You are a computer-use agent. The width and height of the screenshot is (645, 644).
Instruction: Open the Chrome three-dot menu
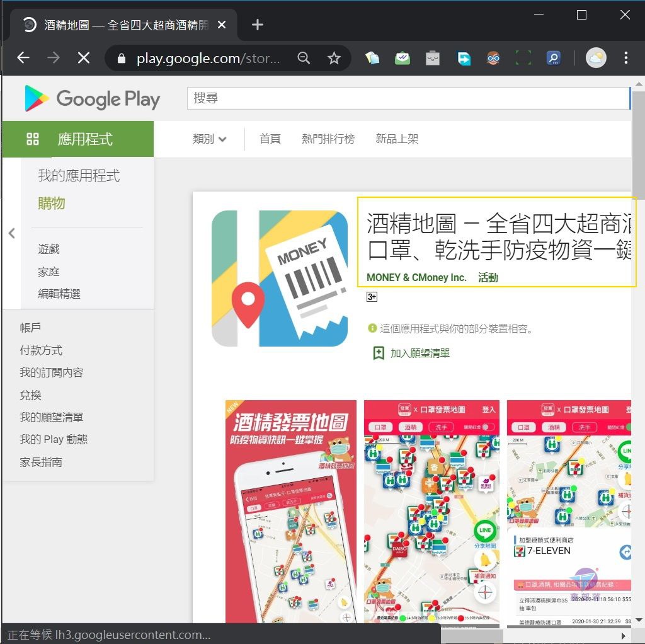click(625, 57)
